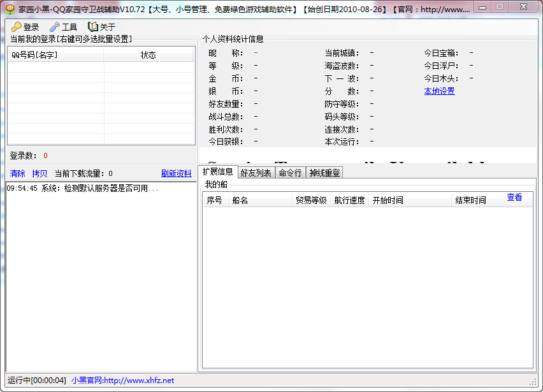Click 拷贝 to copy log contents
This screenshot has height=392, width=543.
click(38, 173)
